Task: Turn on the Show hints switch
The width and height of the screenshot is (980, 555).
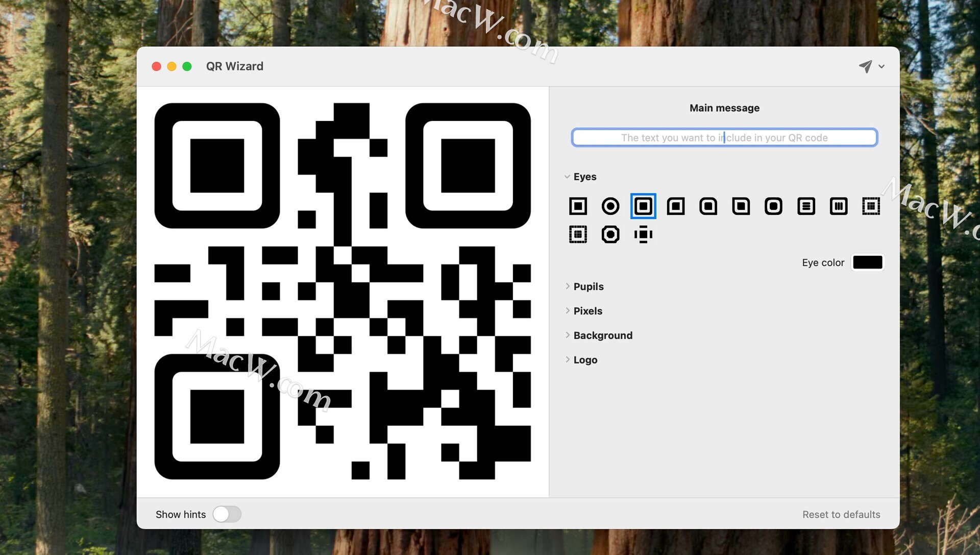Action: (227, 514)
